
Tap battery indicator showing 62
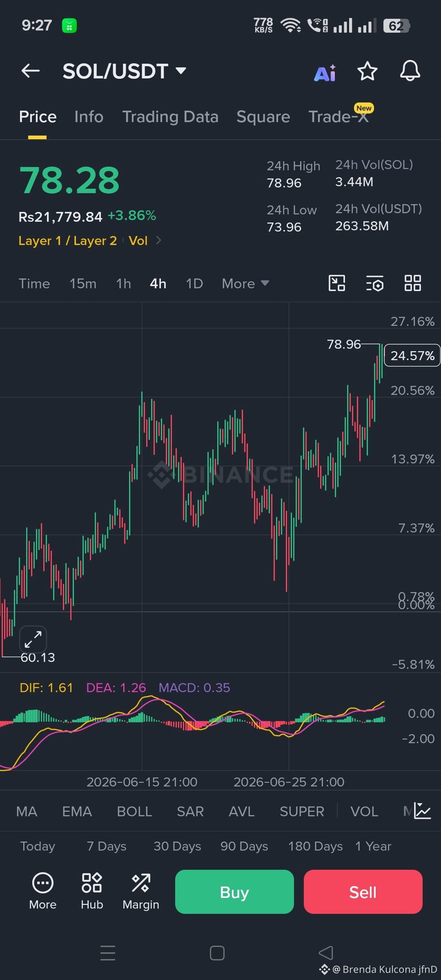point(396,26)
